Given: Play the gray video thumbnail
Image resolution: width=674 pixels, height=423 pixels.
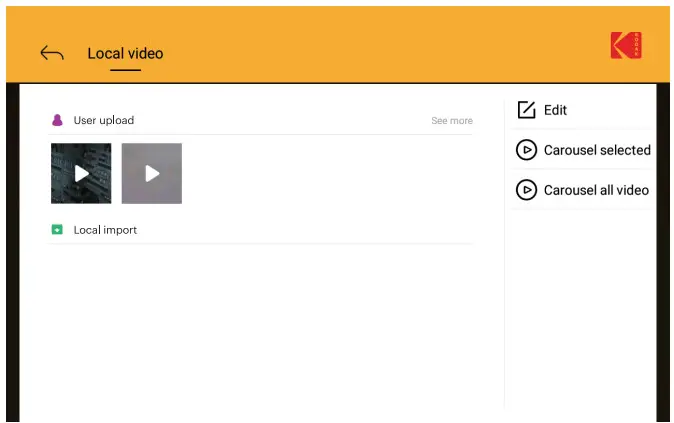Looking at the screenshot, I should coord(152,173).
